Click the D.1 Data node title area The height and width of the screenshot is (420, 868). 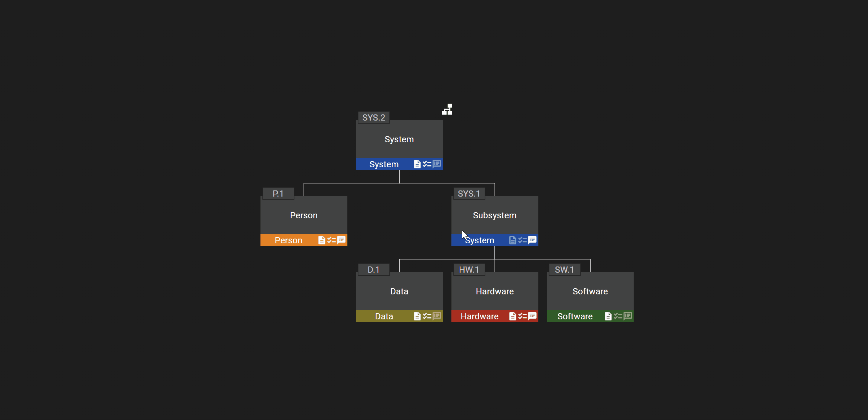pyautogui.click(x=400, y=291)
